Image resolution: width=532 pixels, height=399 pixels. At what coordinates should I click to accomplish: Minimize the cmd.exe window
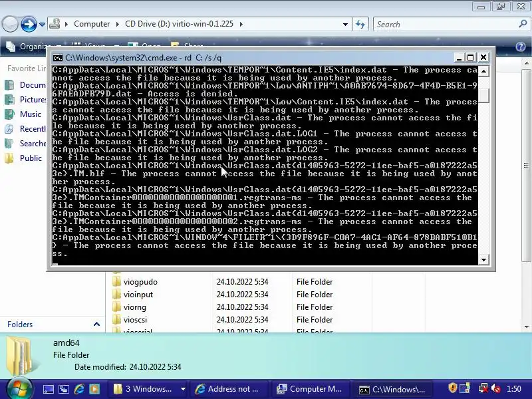pyautogui.click(x=459, y=58)
